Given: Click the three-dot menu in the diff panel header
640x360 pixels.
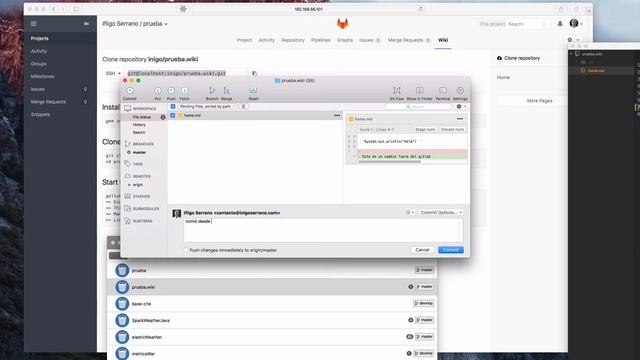Looking at the screenshot, I should pos(460,119).
